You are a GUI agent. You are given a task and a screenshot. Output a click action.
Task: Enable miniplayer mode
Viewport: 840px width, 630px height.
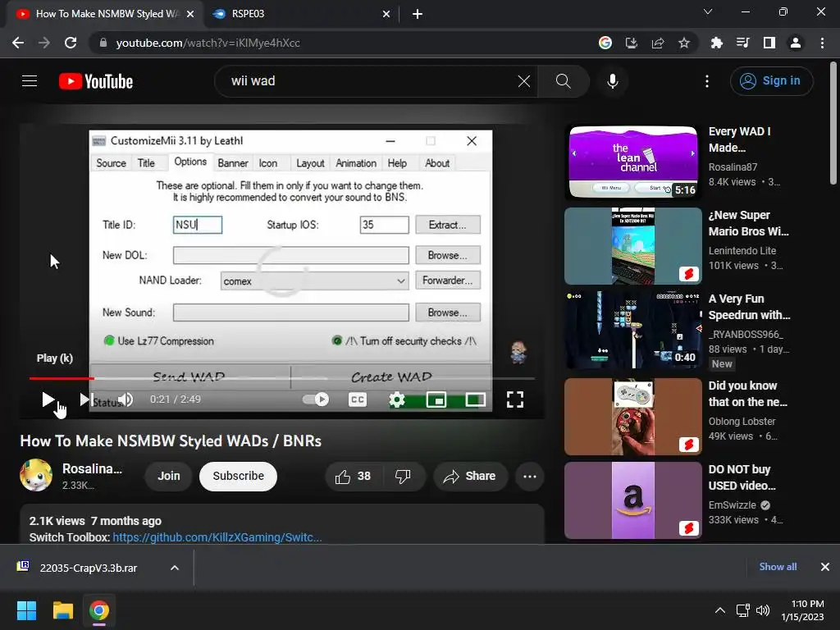coord(436,399)
